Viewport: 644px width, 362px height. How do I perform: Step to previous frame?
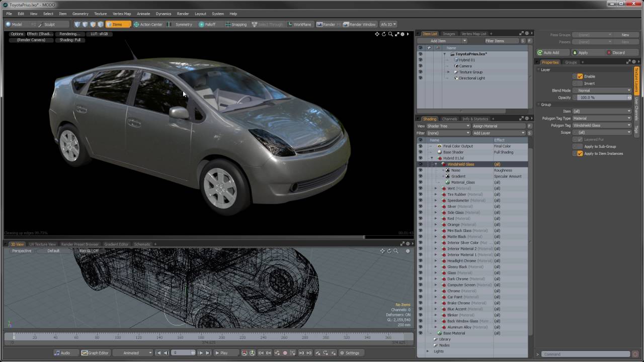tap(166, 353)
